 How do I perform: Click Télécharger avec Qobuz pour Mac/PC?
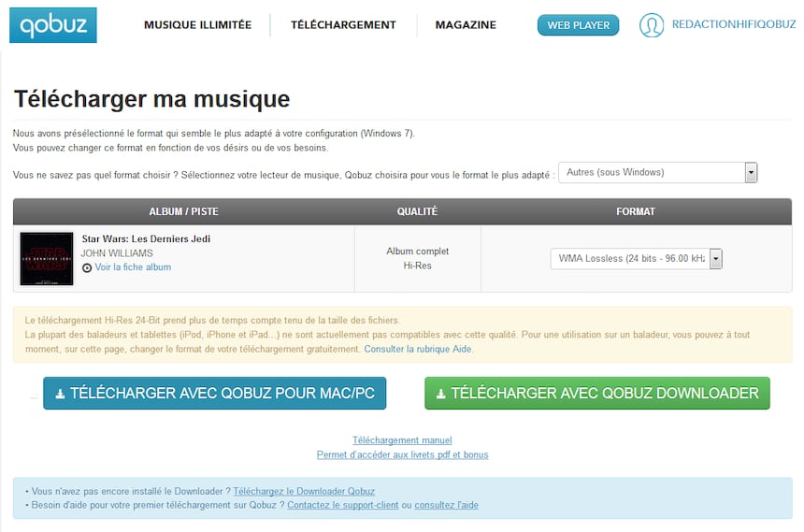(x=214, y=393)
